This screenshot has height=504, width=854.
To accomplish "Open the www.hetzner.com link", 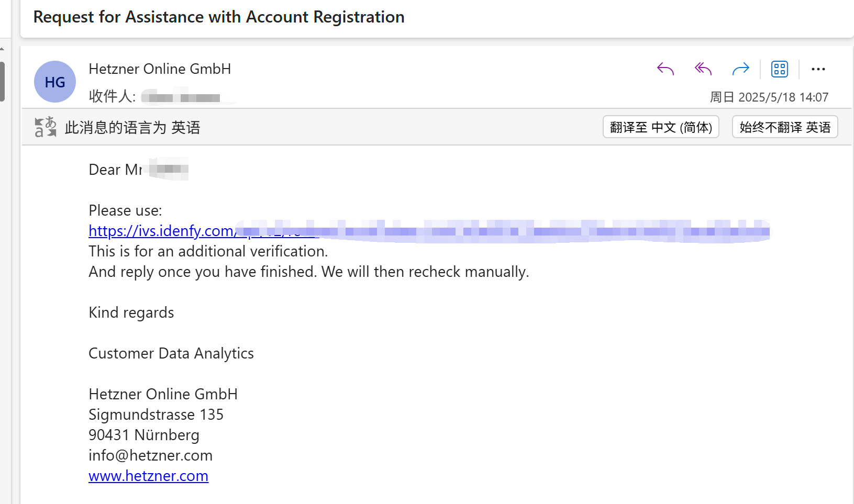I will point(149,476).
